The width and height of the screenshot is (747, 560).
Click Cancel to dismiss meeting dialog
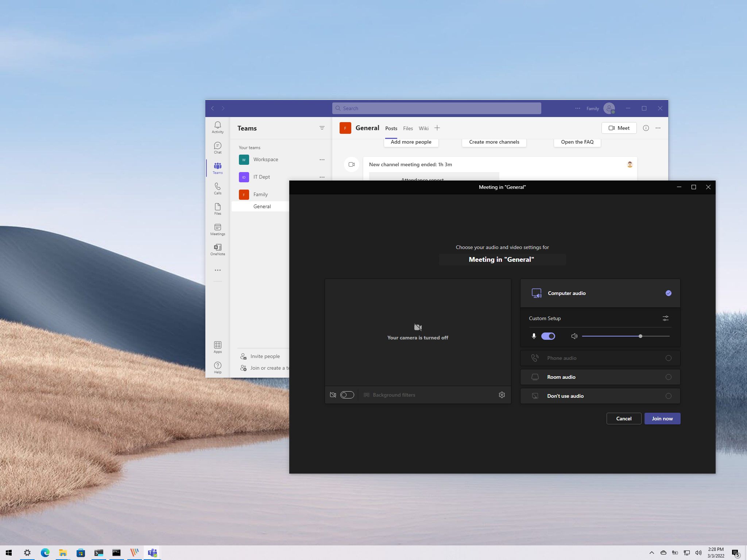coord(623,418)
